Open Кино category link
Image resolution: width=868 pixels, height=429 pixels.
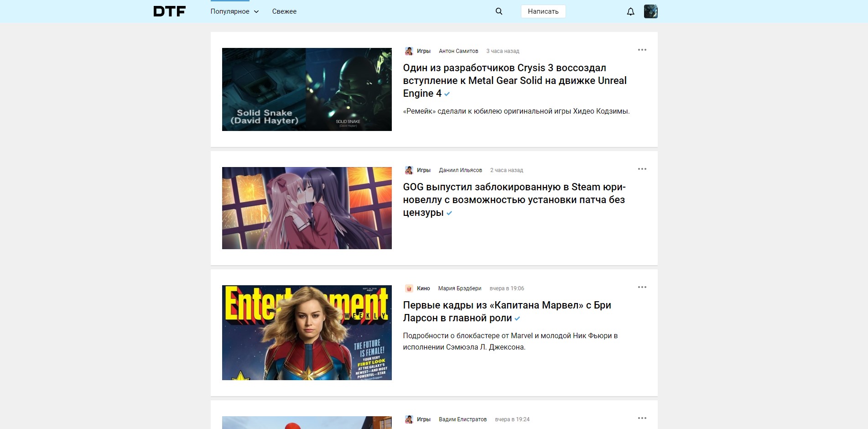tap(423, 288)
